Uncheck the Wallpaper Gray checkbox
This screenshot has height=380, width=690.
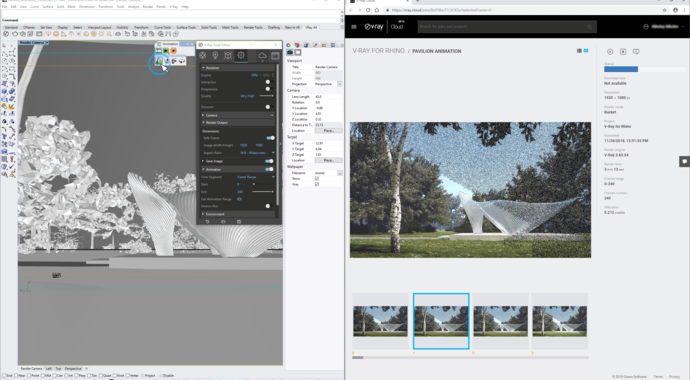[x=317, y=184]
